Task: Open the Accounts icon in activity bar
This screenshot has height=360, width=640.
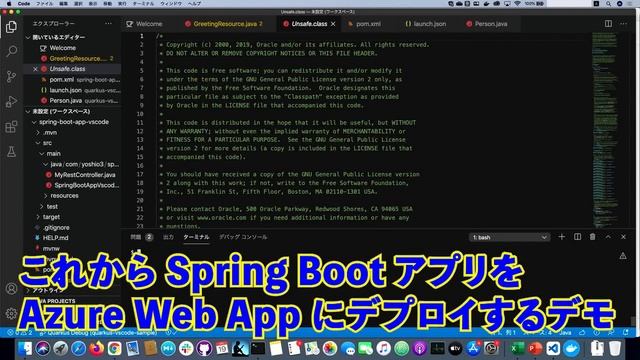Action: pyautogui.click(x=11, y=288)
